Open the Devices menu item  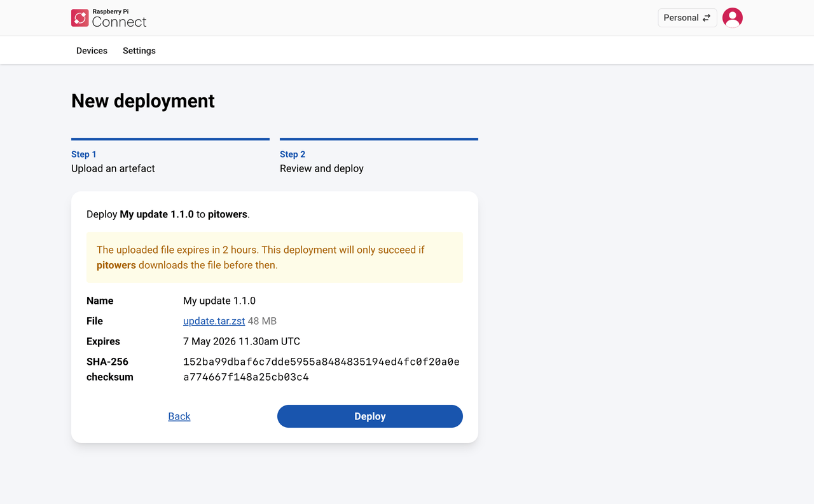(92, 51)
